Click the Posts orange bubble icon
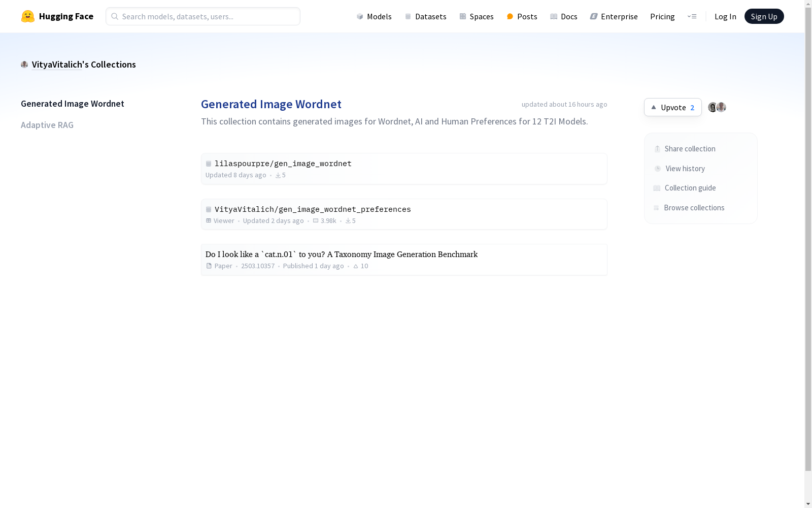The width and height of the screenshot is (812, 508). coord(510,16)
